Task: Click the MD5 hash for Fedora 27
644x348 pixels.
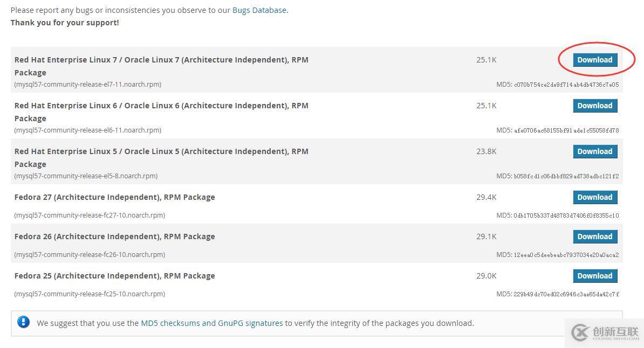Action: point(557,215)
